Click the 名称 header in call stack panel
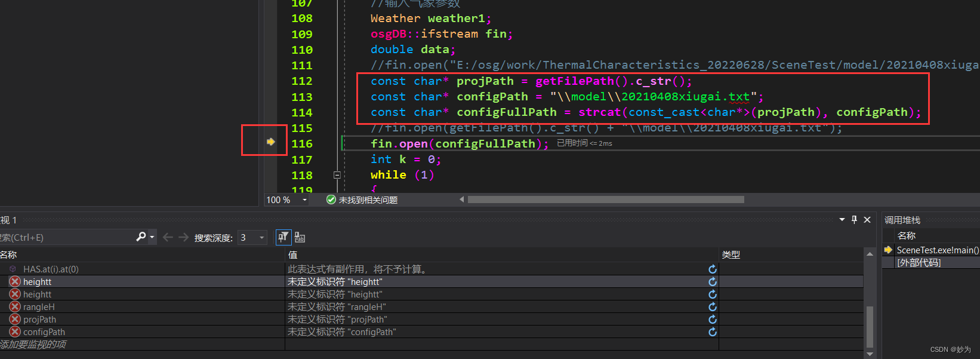 point(906,235)
